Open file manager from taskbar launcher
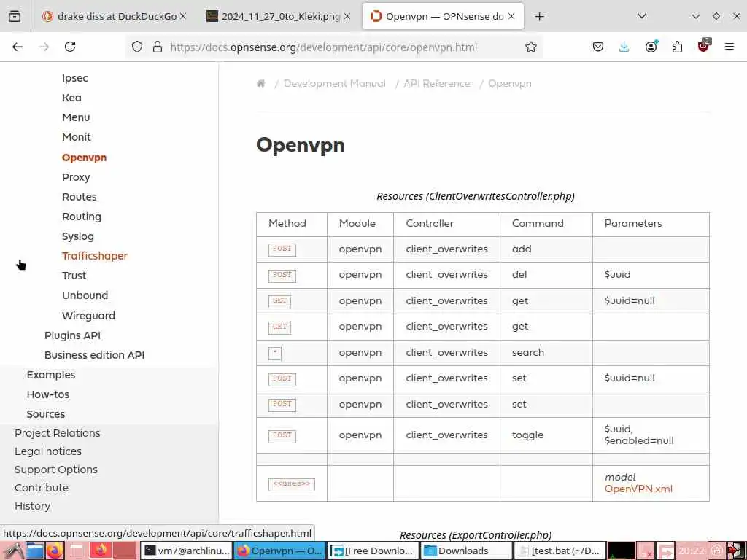The image size is (747, 560). pyautogui.click(x=35, y=551)
